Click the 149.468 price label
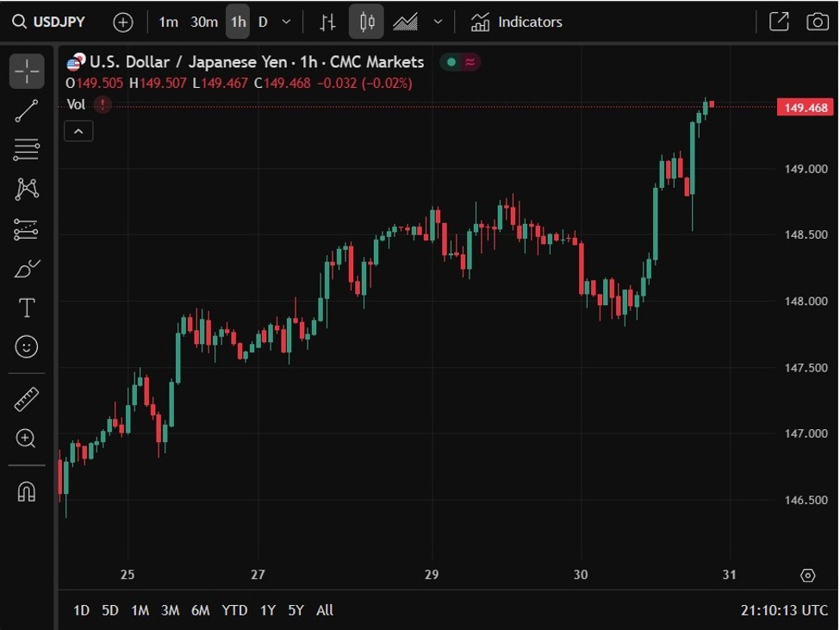 pyautogui.click(x=804, y=107)
